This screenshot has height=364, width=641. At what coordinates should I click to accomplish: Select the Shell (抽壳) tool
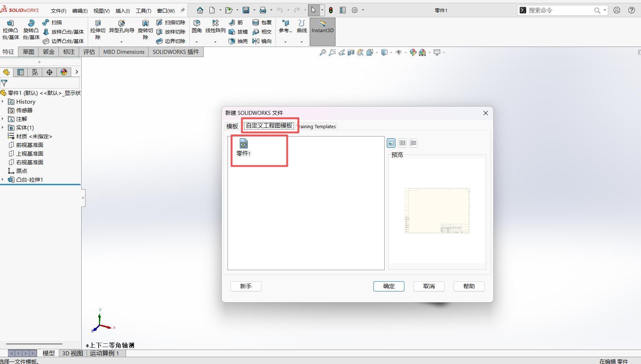[x=238, y=41]
